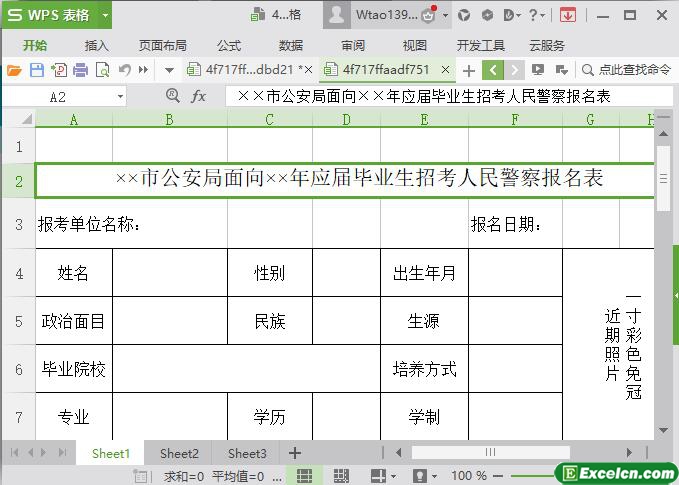Screen dimensions: 679x485
Task: Open the D-shaped tools dropdown icon
Action: click(512, 15)
